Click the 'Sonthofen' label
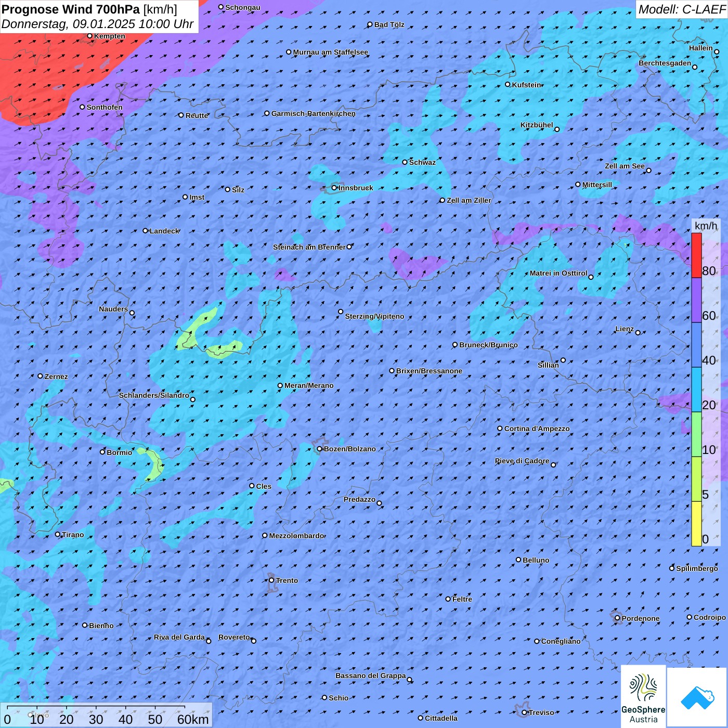Screen dimensions: 728x728 (x=105, y=107)
